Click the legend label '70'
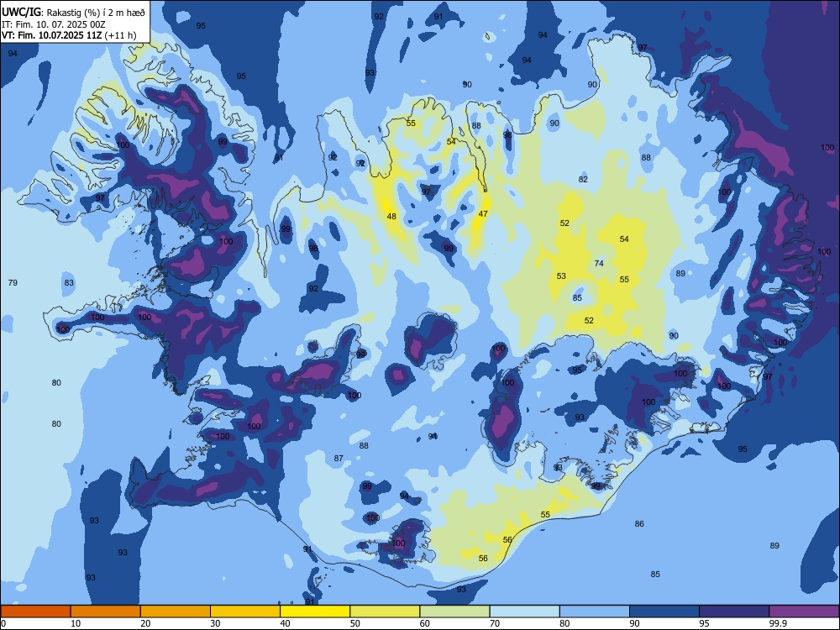Viewport: 840px width, 630px height. pyautogui.click(x=495, y=623)
